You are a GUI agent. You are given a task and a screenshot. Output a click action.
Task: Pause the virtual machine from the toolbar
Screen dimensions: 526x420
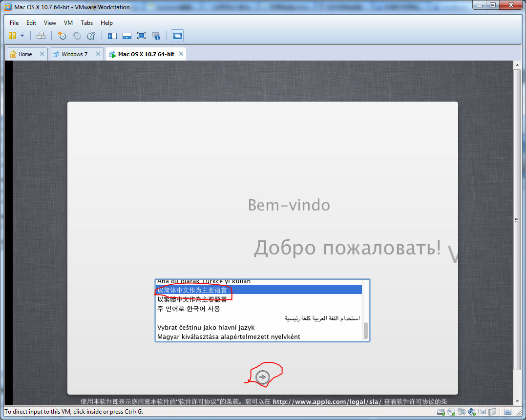point(12,36)
